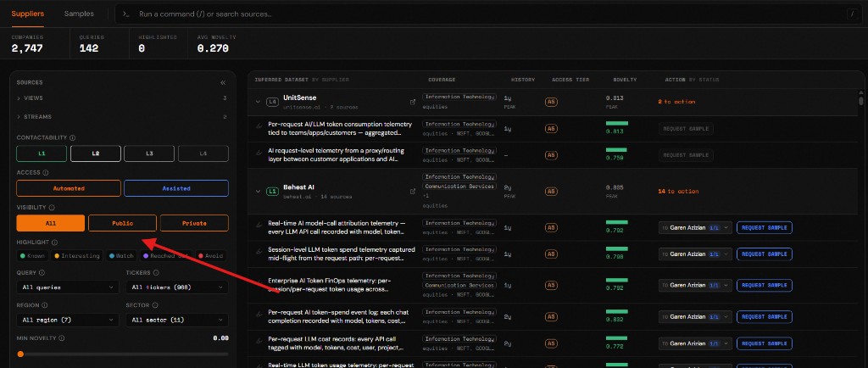Viewport: 868px width, 368px height.
Task: Open the All tickers (988) dropdown
Action: (177, 287)
